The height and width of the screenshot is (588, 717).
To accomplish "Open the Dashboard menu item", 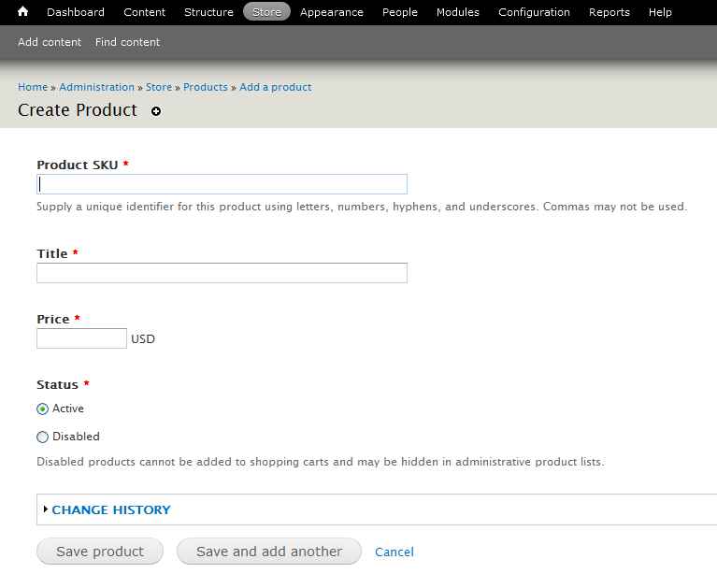I will pos(76,12).
